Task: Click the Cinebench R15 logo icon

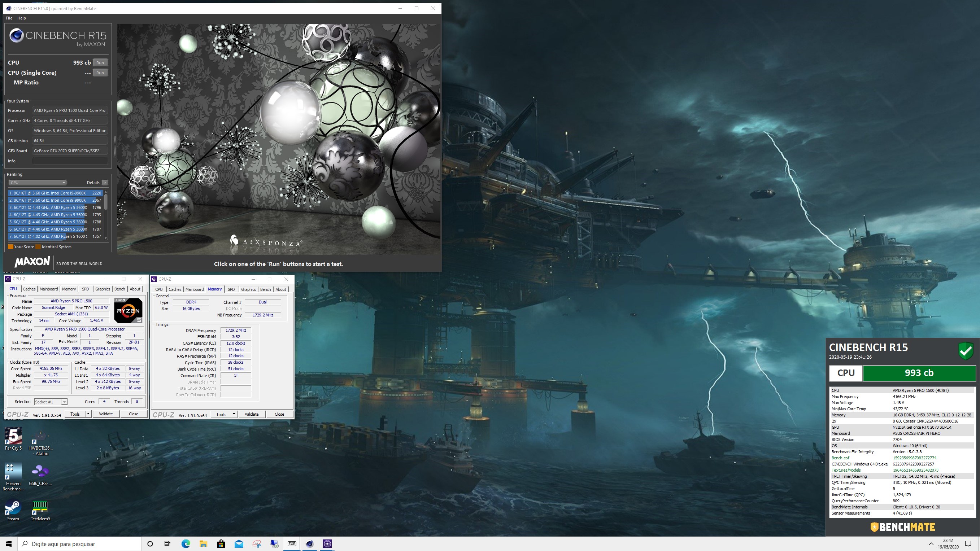Action: click(16, 35)
